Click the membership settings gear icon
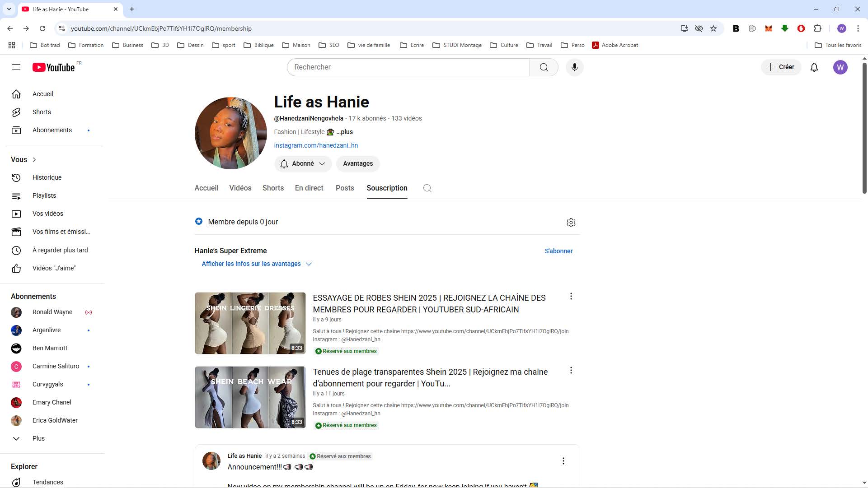This screenshot has width=868, height=488. click(x=571, y=223)
